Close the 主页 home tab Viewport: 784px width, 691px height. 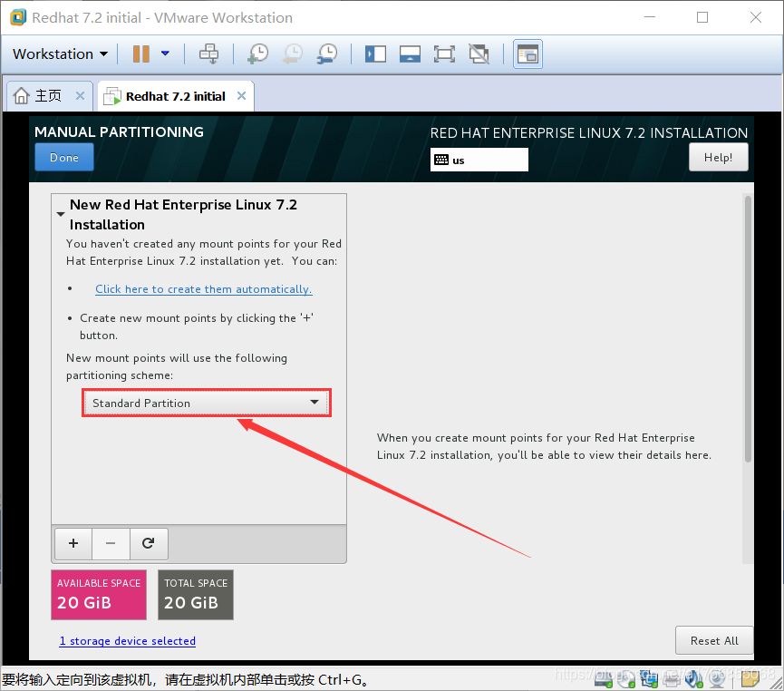click(80, 95)
